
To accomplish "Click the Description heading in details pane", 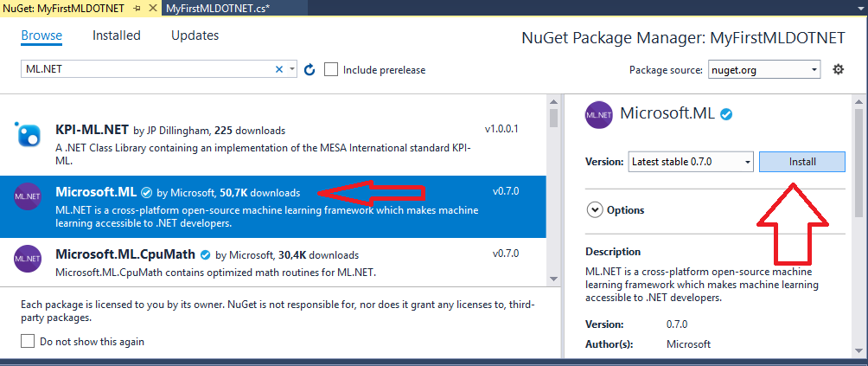I will point(613,252).
